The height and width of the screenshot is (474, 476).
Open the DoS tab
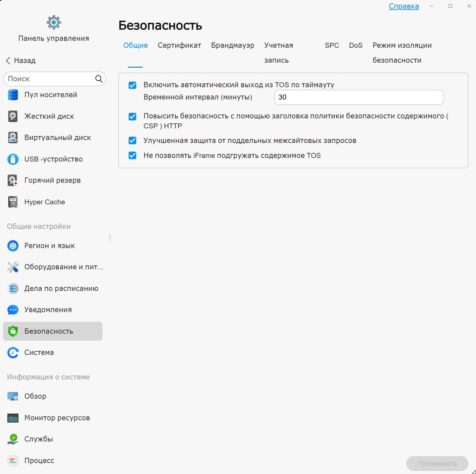click(356, 45)
